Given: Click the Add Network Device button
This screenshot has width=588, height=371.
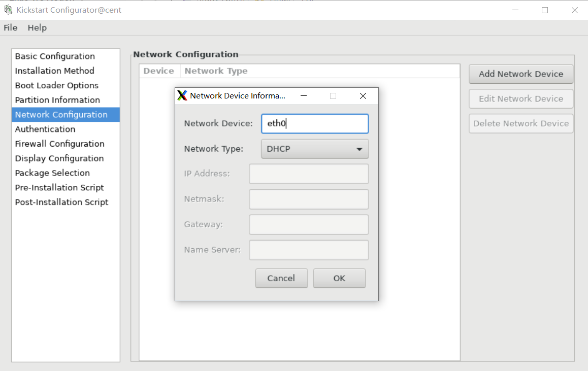Looking at the screenshot, I should coord(521,74).
